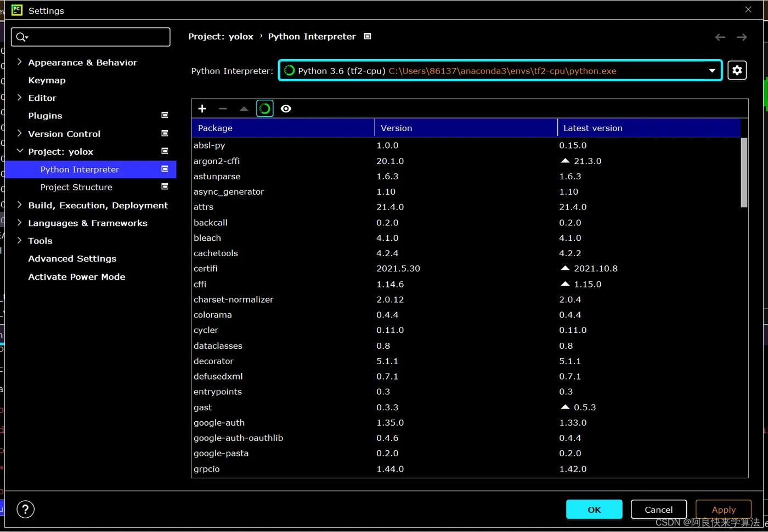Select the cycler package row
Image resolution: width=768 pixels, height=532 pixels.
[x=466, y=330]
